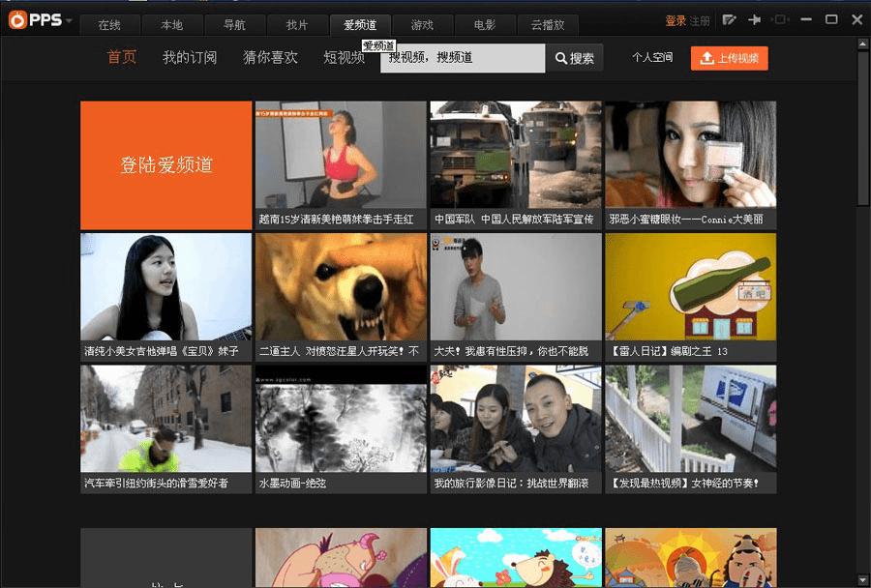Open the 导航 tab
The width and height of the screenshot is (871, 588).
234,25
